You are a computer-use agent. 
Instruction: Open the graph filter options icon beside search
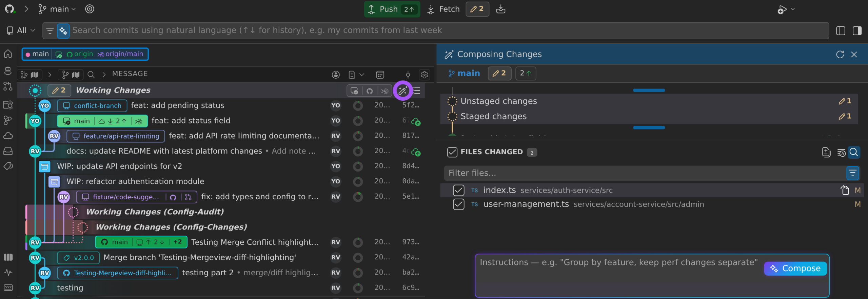(x=50, y=31)
